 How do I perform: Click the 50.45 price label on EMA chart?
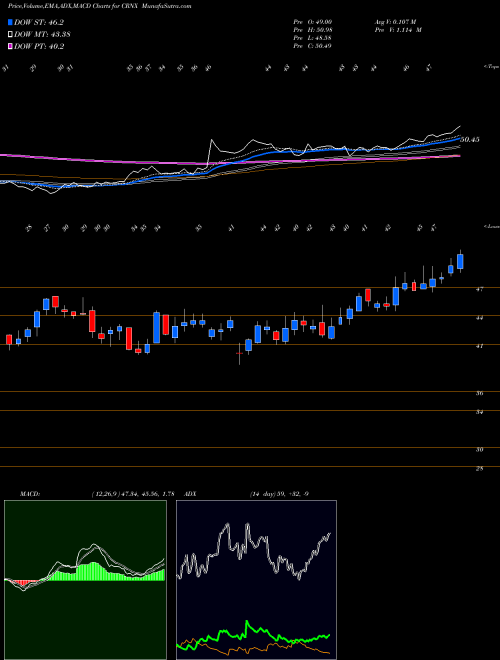[x=470, y=139]
